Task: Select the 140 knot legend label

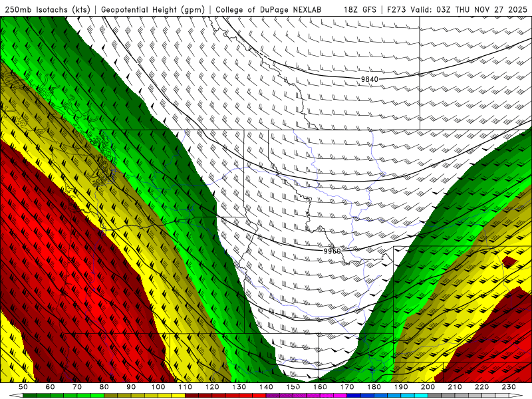Action: [266, 387]
